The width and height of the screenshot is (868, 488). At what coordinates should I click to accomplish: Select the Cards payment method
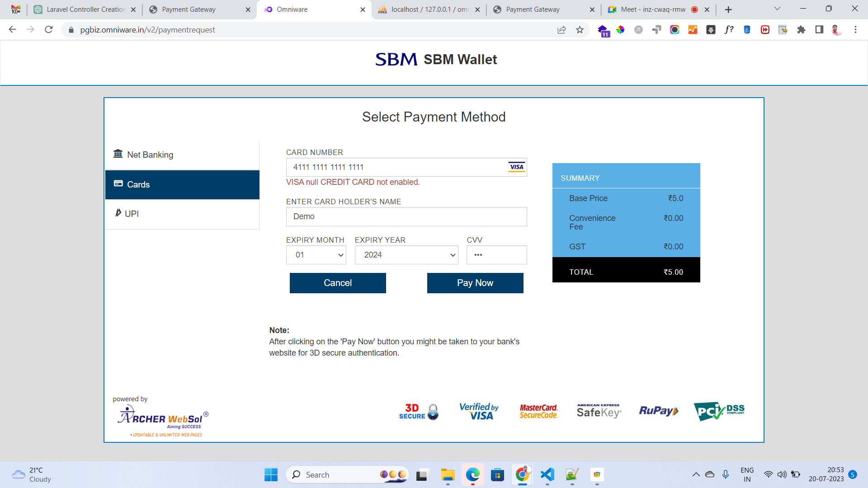tap(182, 184)
